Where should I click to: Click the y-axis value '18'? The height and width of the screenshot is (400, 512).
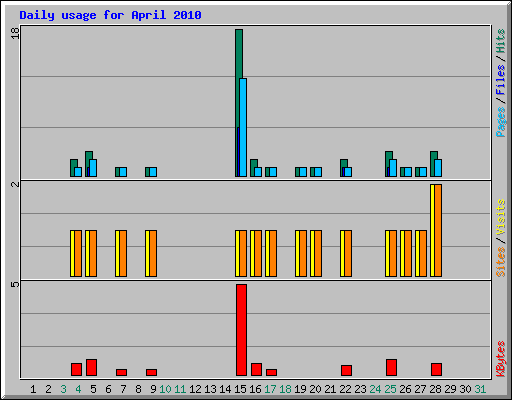point(15,33)
